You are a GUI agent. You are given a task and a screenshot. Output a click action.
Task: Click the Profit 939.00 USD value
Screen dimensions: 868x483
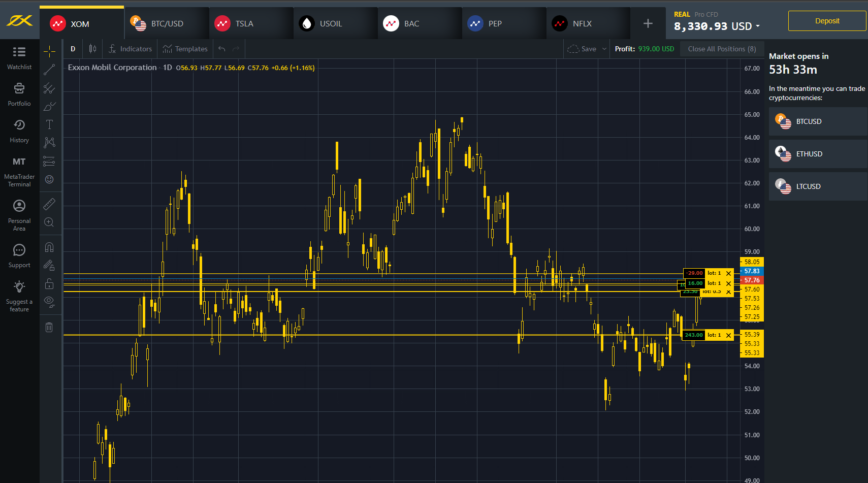click(x=656, y=49)
